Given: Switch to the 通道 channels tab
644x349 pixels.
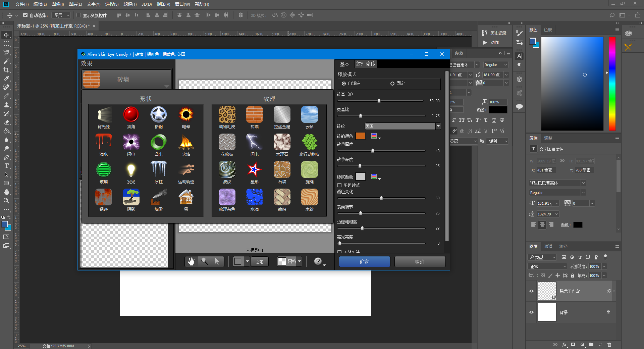Looking at the screenshot, I should [548, 246].
